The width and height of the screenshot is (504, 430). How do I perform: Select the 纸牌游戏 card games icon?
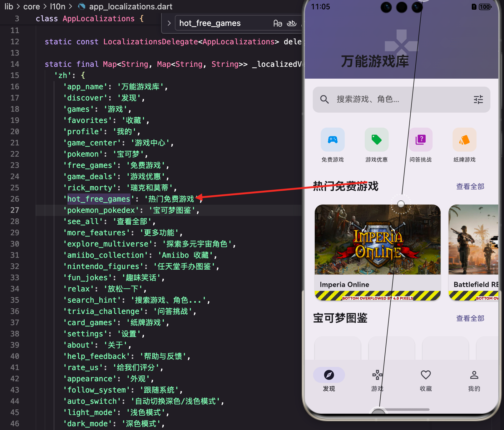pyautogui.click(x=464, y=139)
